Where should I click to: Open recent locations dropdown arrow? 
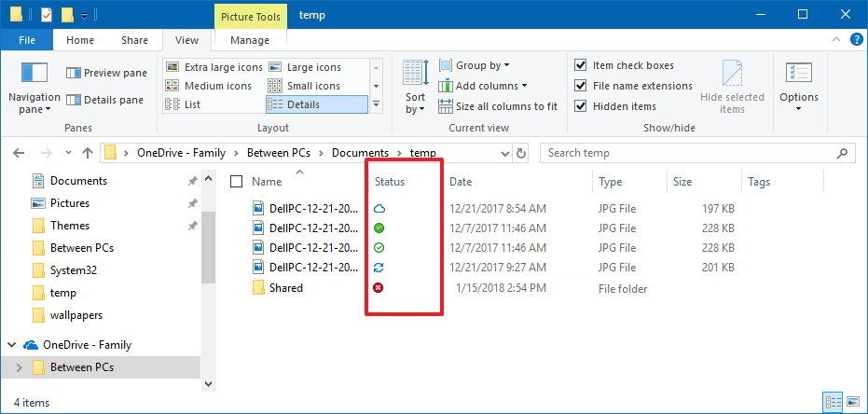click(x=68, y=153)
